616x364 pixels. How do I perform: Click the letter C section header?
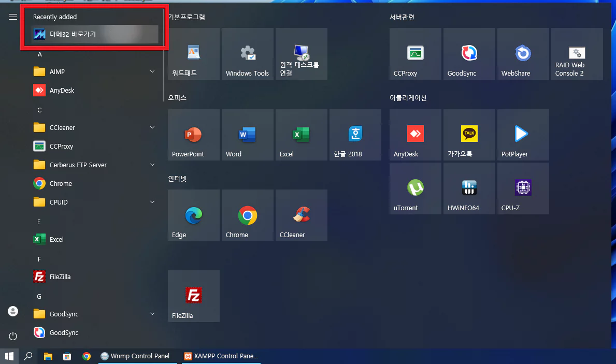pos(39,110)
